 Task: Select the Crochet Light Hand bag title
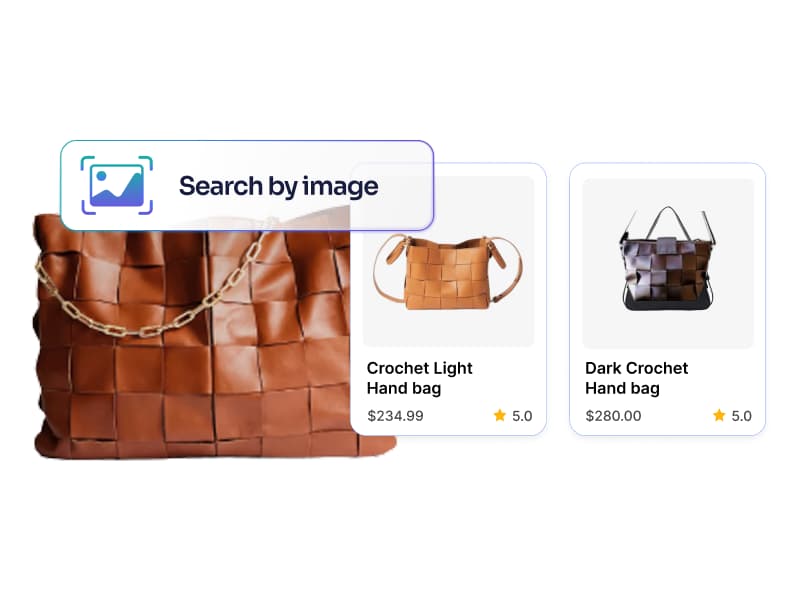pos(419,378)
